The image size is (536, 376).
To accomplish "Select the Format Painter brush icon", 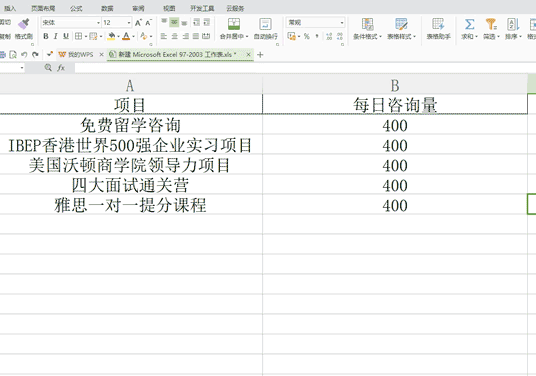I will [x=24, y=24].
